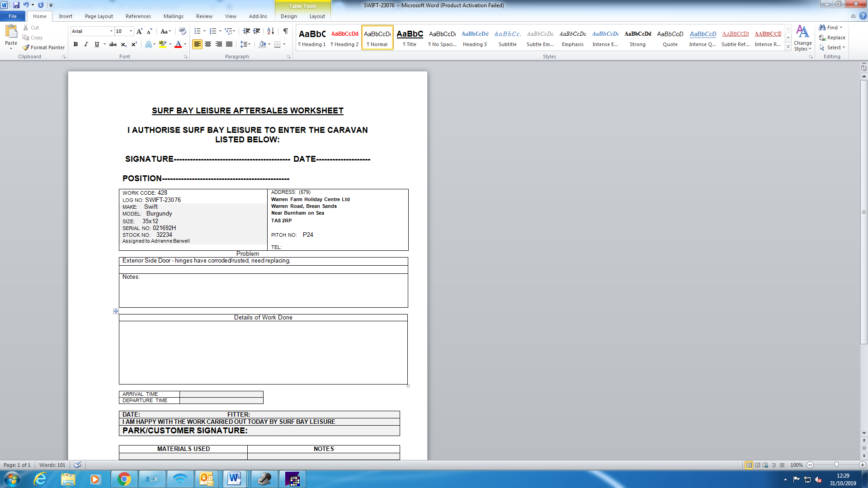This screenshot has width=868, height=488.
Task: Click the Clear Formatting icon
Action: [x=183, y=31]
